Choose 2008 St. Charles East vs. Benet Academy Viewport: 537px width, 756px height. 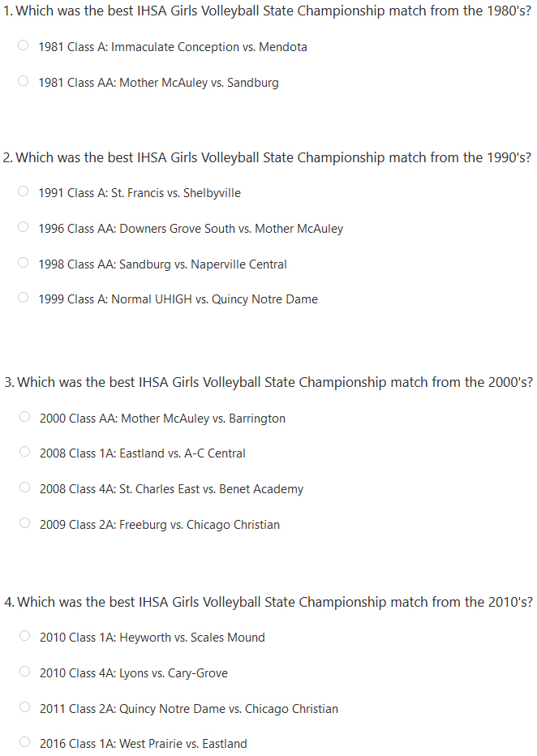coord(24,488)
